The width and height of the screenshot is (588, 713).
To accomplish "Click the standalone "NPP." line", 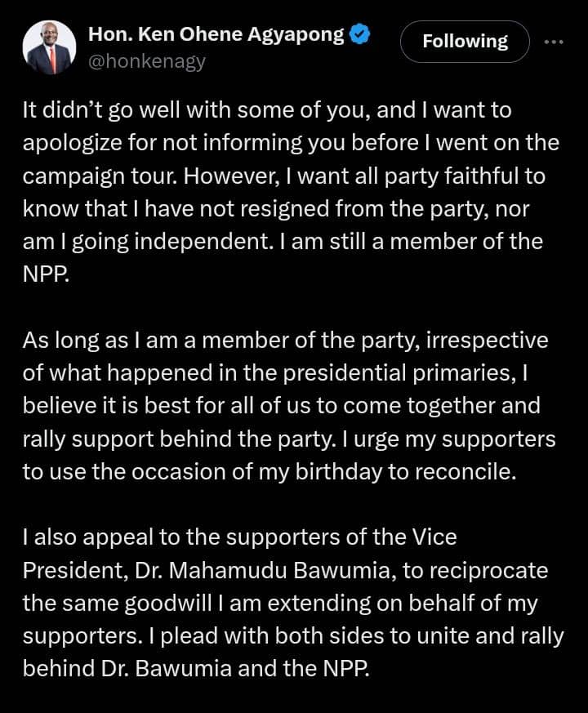I will [x=46, y=274].
